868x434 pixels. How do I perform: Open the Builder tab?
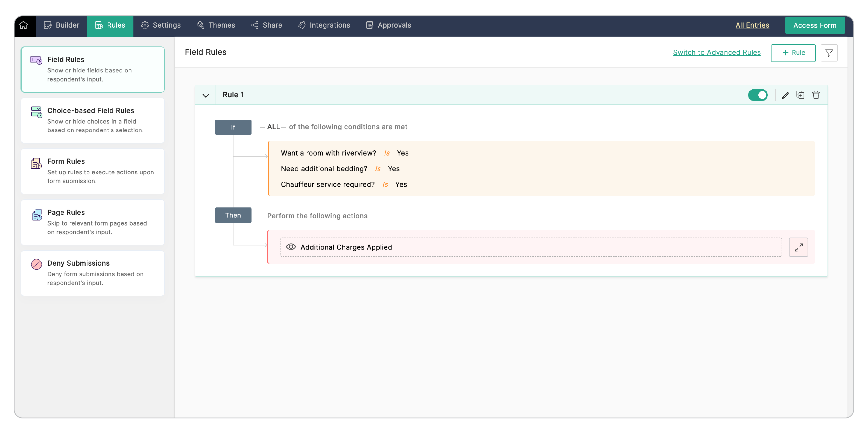pyautogui.click(x=62, y=25)
